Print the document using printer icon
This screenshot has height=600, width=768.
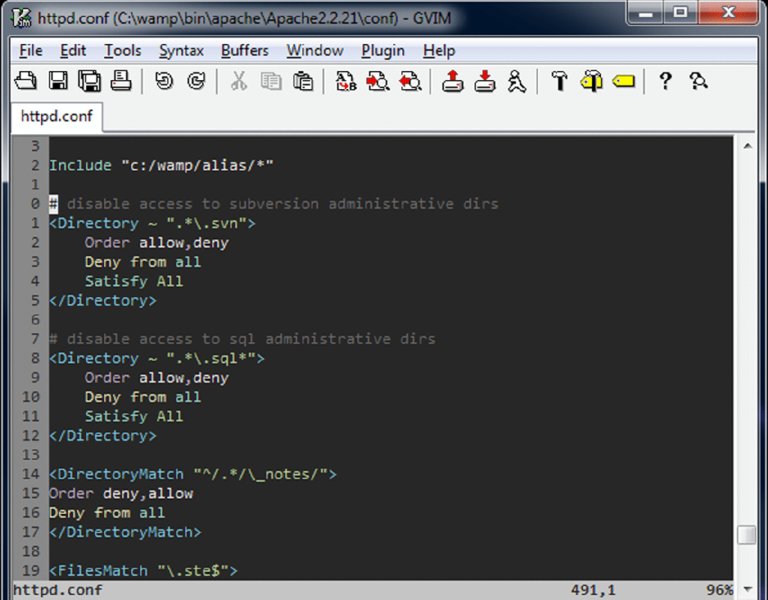pos(120,82)
